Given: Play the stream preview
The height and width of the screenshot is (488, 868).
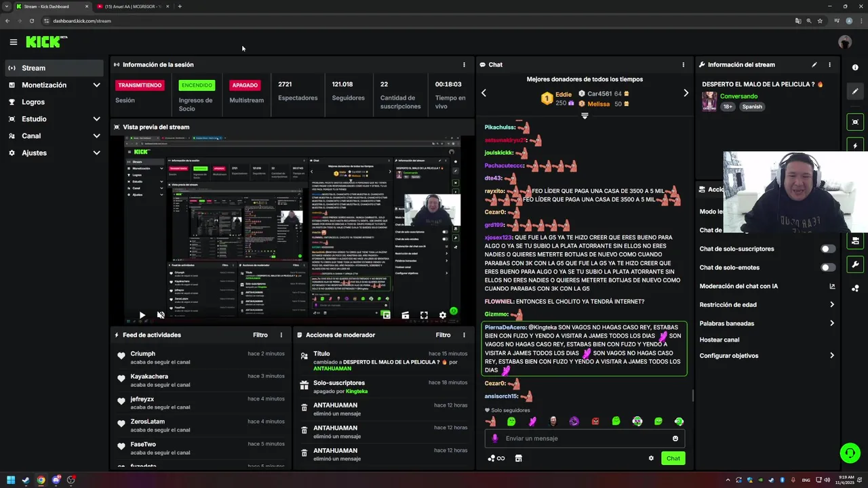Looking at the screenshot, I should [142, 315].
